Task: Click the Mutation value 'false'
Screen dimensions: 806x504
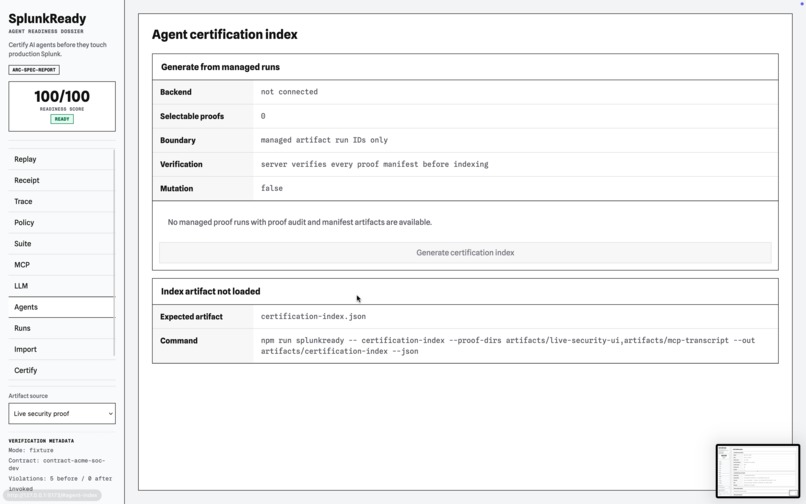Action: coord(271,188)
